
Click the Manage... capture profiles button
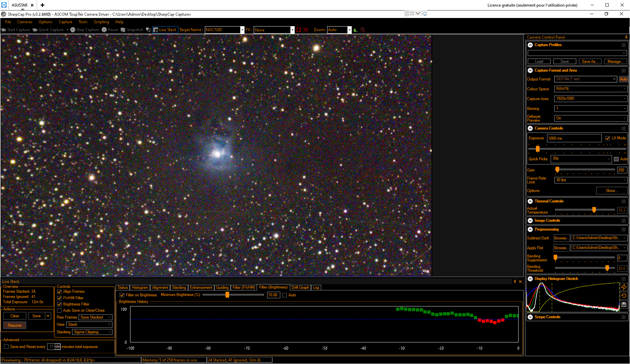616,62
